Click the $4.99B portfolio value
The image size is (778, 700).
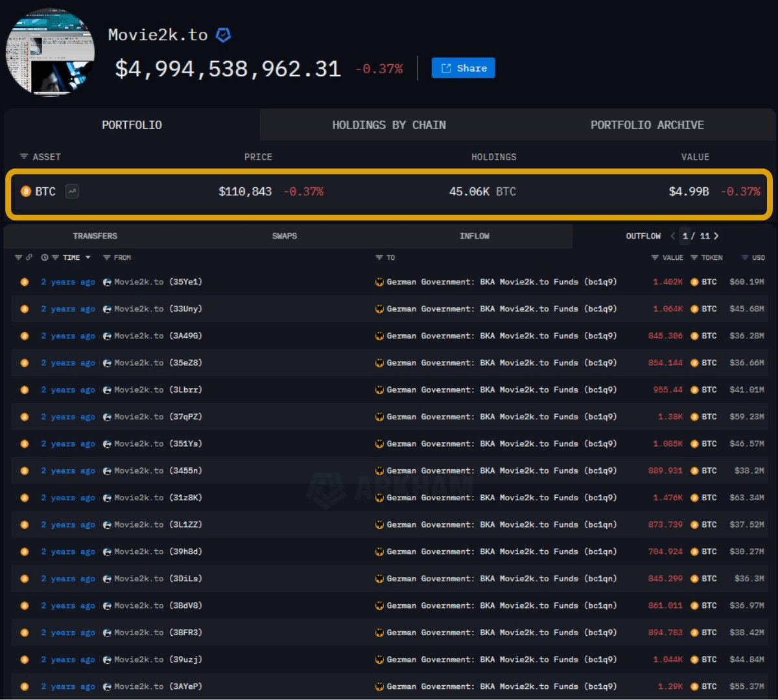click(x=689, y=191)
